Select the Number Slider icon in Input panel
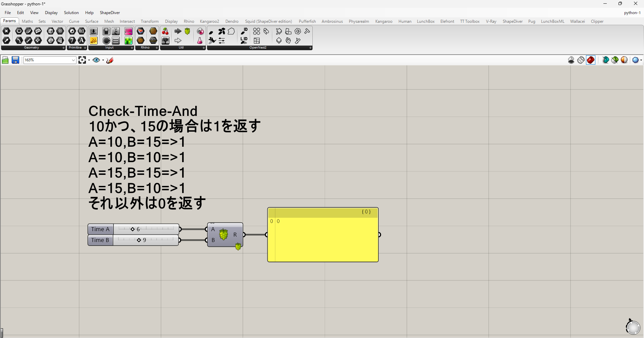This screenshot has width=644, height=338. [x=93, y=31]
